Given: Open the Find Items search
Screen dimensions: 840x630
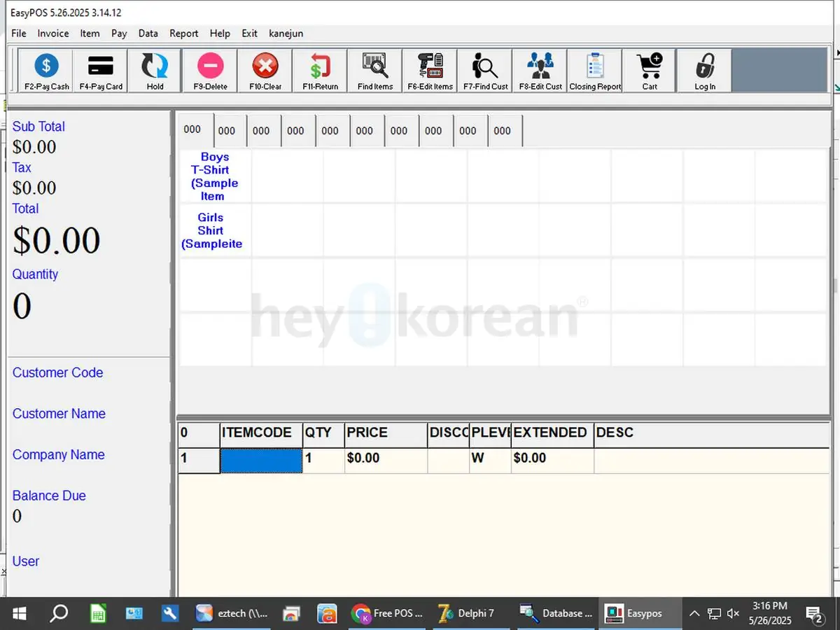Looking at the screenshot, I should (x=375, y=71).
